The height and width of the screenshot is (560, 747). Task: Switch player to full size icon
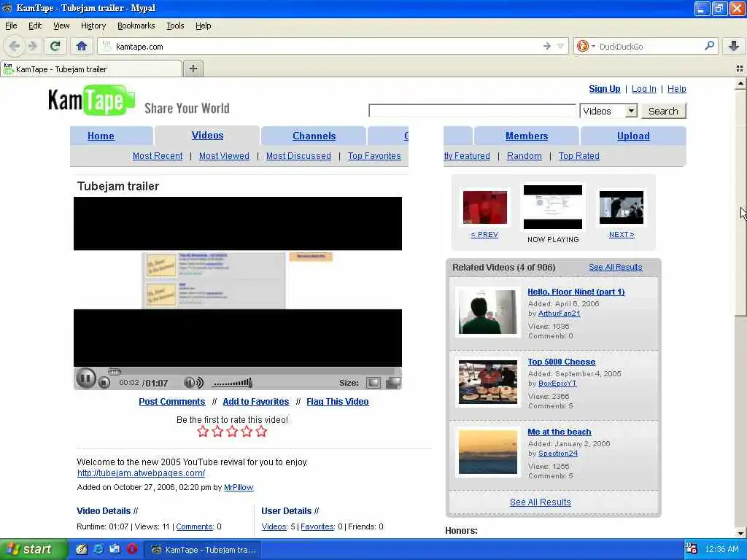[393, 383]
